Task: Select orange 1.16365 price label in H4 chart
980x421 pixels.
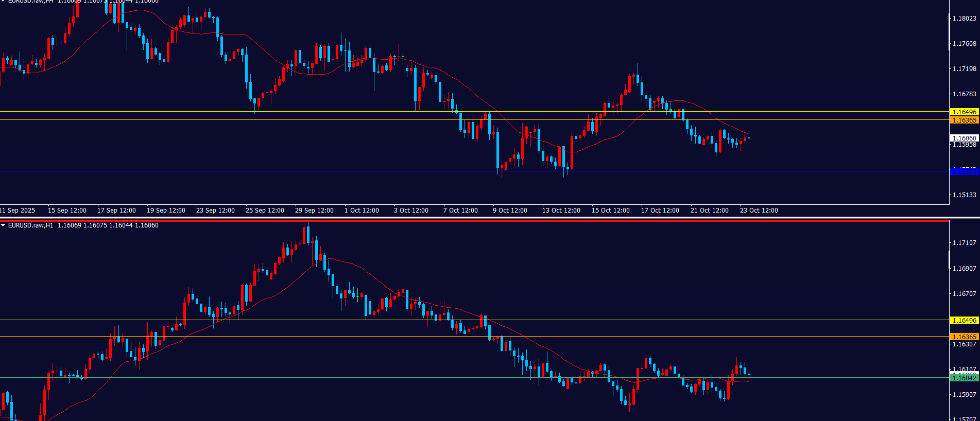Action: click(x=964, y=120)
